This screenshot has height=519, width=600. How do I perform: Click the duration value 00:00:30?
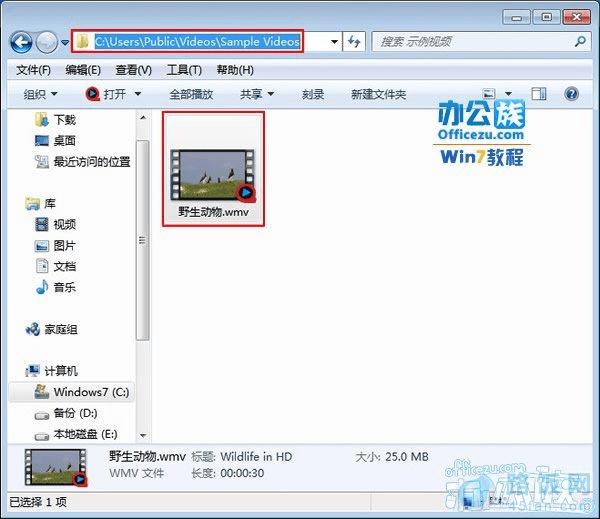(242, 473)
